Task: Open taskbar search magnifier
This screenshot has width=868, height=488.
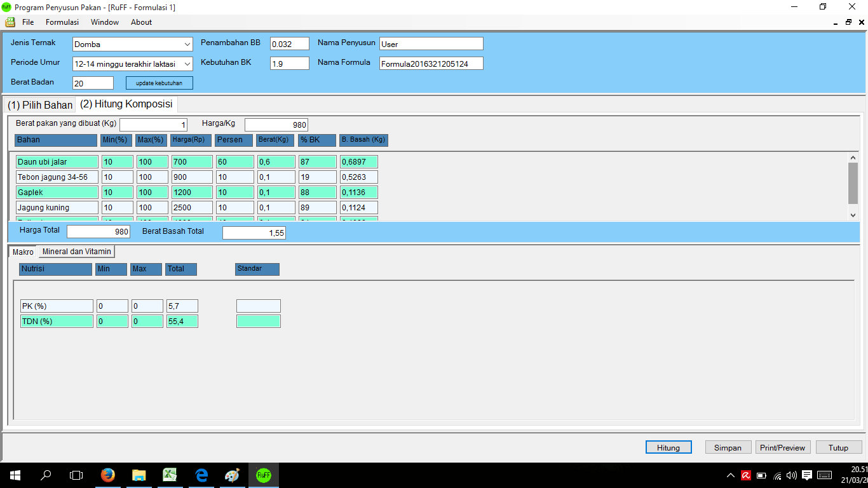Action: click(x=46, y=475)
